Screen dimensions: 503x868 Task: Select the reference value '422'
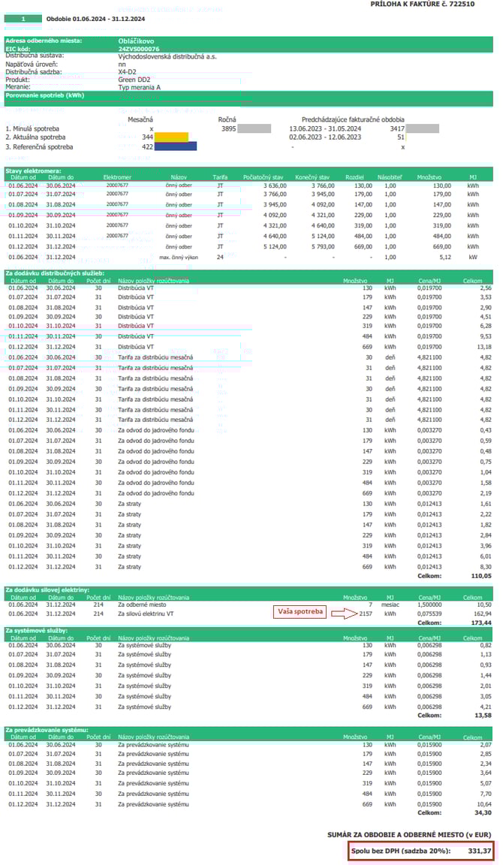(x=147, y=146)
